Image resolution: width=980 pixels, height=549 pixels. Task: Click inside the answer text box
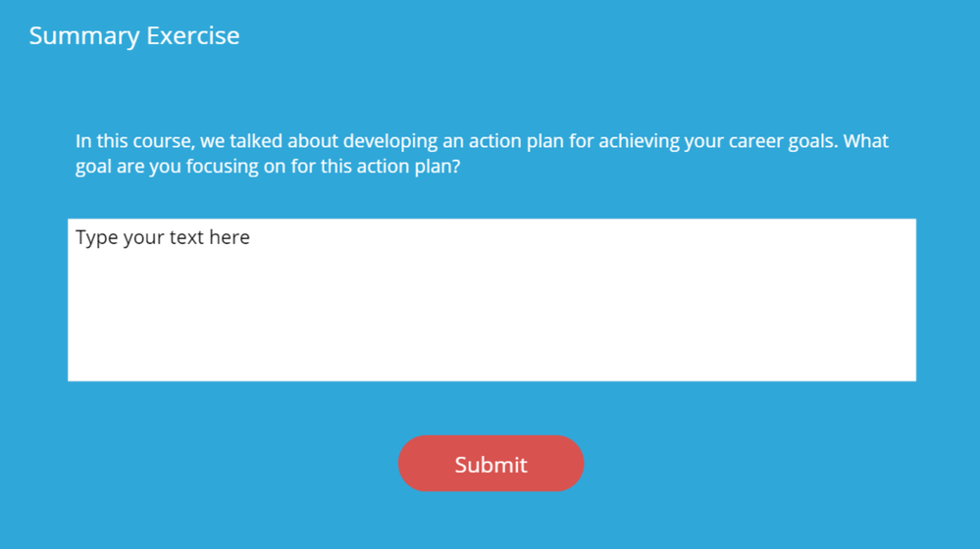(x=491, y=299)
